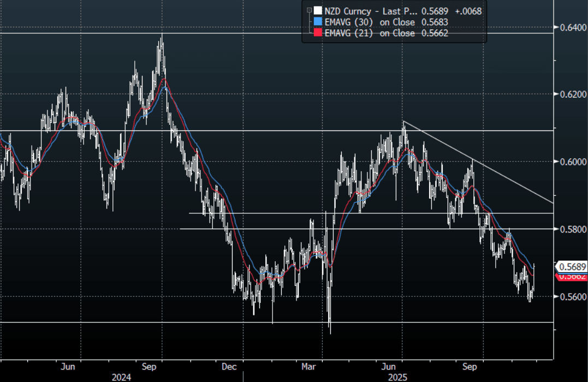Click the 0.5800 price axis label
Viewport: 588px width, 382px height.
(573, 229)
